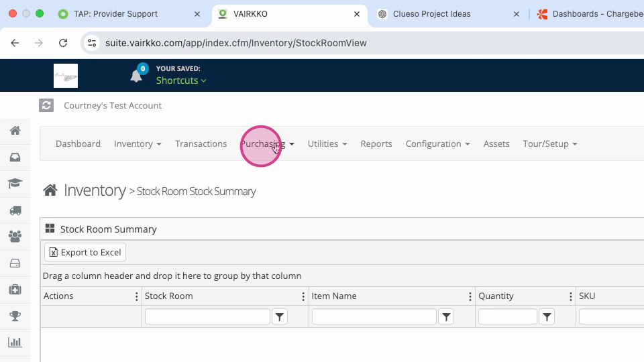Expand the Configuration menu dropdown

coord(438,143)
